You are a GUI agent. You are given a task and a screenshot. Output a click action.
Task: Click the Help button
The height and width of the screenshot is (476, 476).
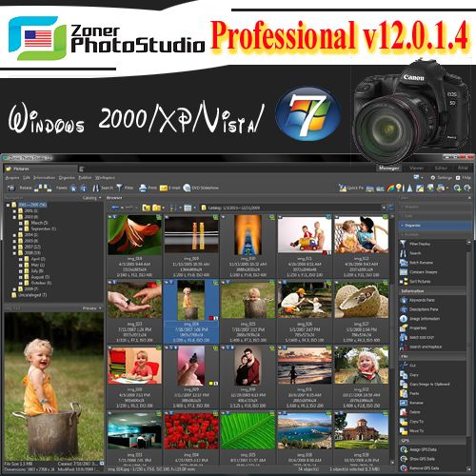click(x=464, y=178)
